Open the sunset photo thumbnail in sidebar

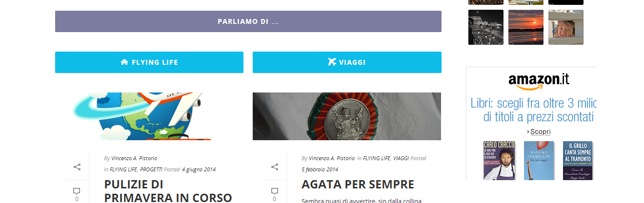[526, 27]
